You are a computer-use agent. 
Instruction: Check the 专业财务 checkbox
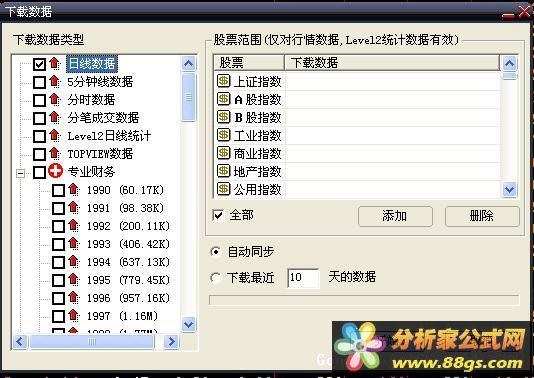tap(40, 172)
